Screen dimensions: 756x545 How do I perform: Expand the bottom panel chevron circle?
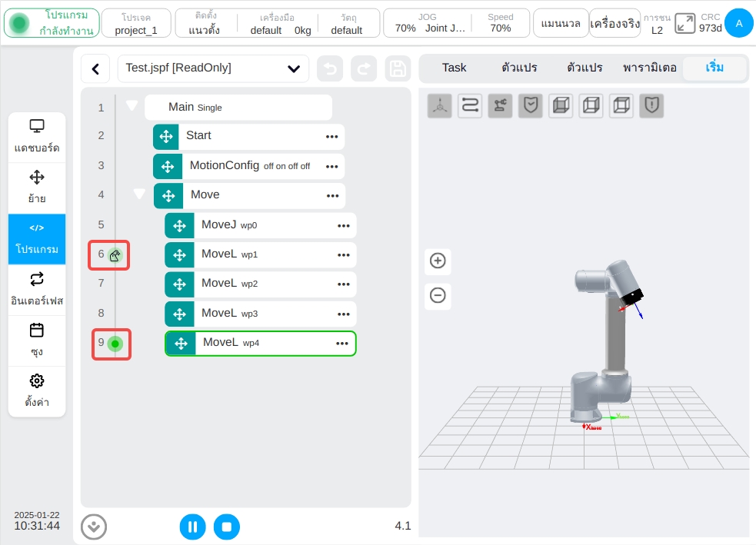pyautogui.click(x=94, y=527)
